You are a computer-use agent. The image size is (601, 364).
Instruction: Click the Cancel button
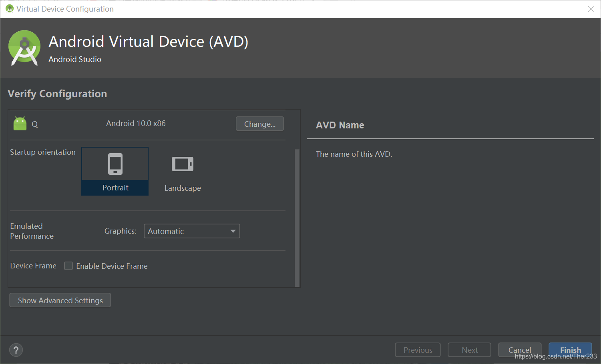(520, 350)
